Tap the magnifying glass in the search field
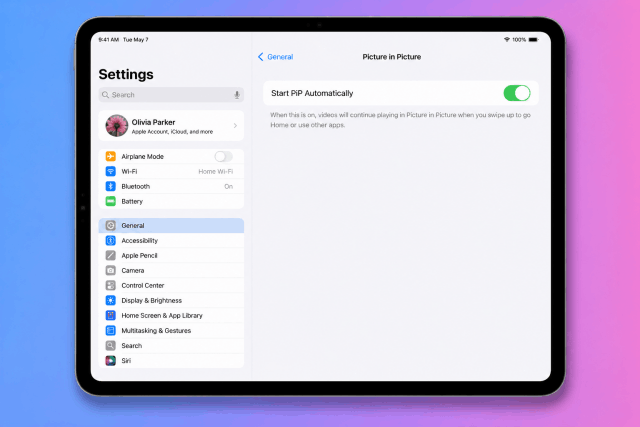This screenshot has height=427, width=640. (105, 95)
